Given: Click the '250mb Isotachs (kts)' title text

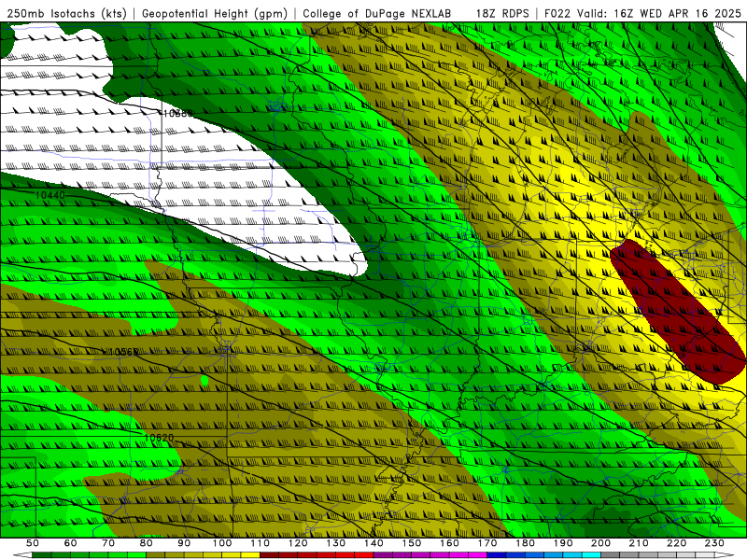Looking at the screenshot, I should (x=66, y=13).
